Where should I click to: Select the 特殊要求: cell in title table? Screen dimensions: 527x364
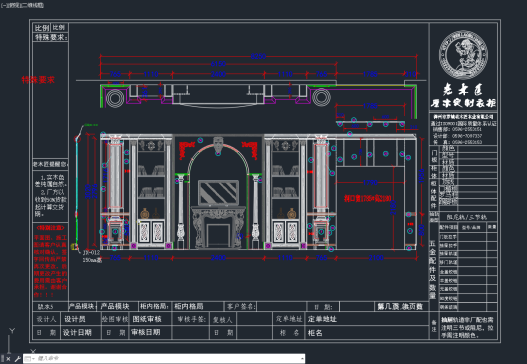click(51, 37)
